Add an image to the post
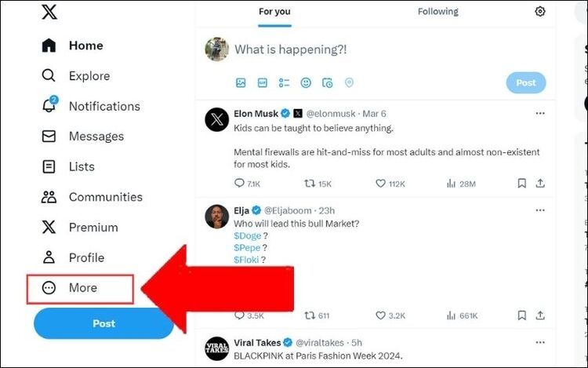 point(241,82)
